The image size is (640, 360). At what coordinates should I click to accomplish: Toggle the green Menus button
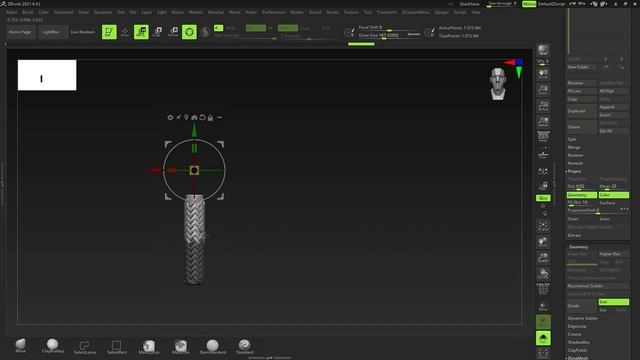(529, 4)
